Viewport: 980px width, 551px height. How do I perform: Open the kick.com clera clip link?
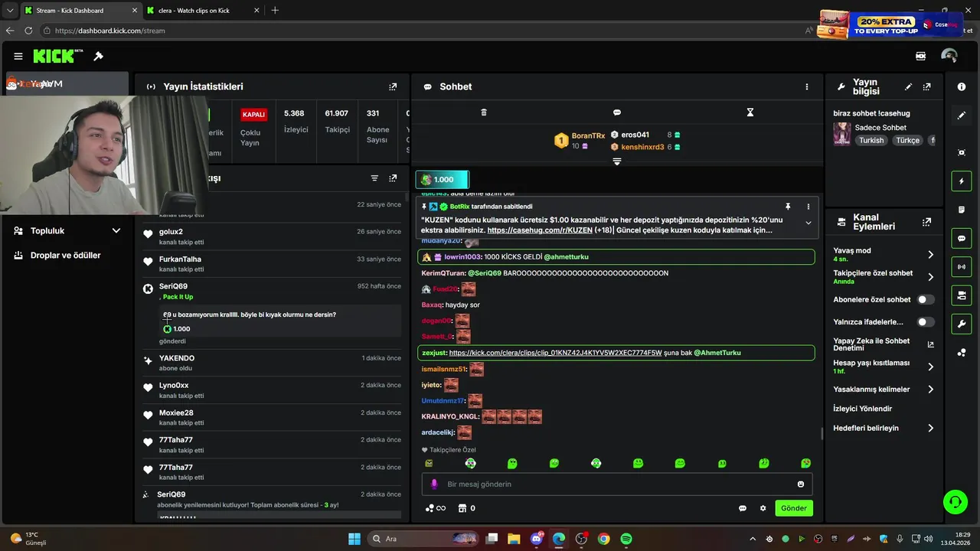pos(556,353)
